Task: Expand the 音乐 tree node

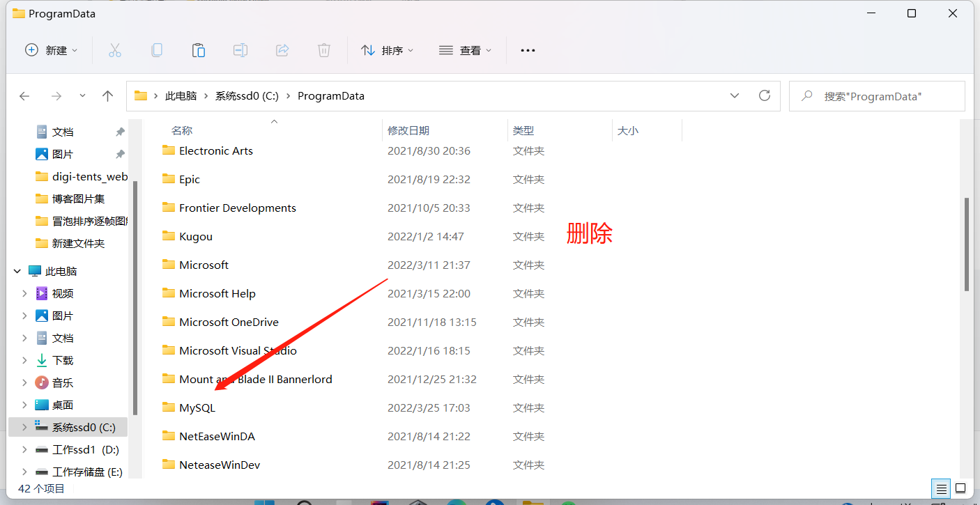Action: pos(24,382)
